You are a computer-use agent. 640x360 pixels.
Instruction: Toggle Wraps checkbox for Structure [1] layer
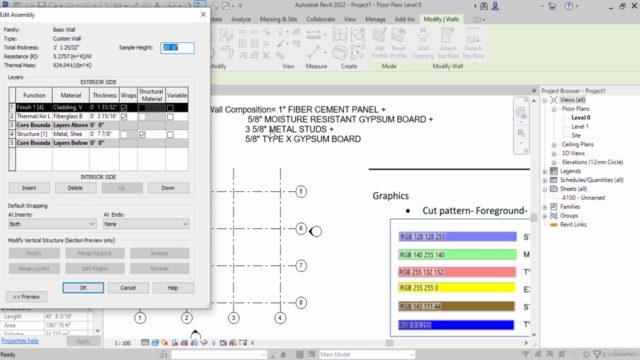(124, 134)
